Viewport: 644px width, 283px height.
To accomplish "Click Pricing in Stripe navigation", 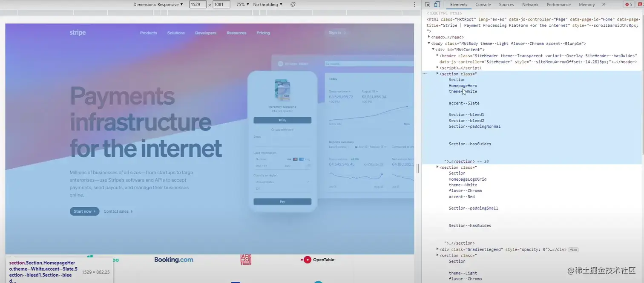I will click(263, 33).
